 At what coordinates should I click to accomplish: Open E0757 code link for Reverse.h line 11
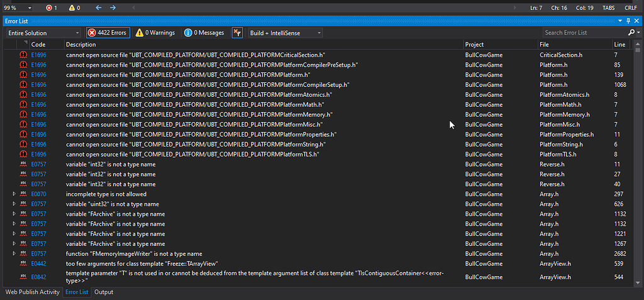click(38, 164)
